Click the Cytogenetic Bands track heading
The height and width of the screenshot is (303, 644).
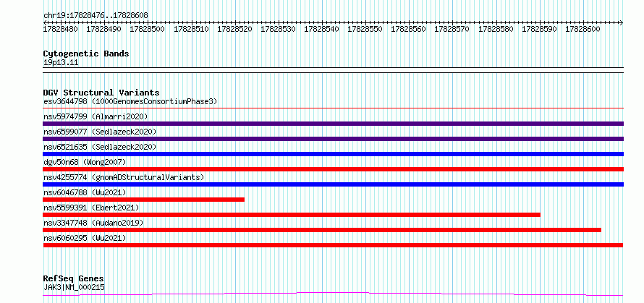pos(86,54)
